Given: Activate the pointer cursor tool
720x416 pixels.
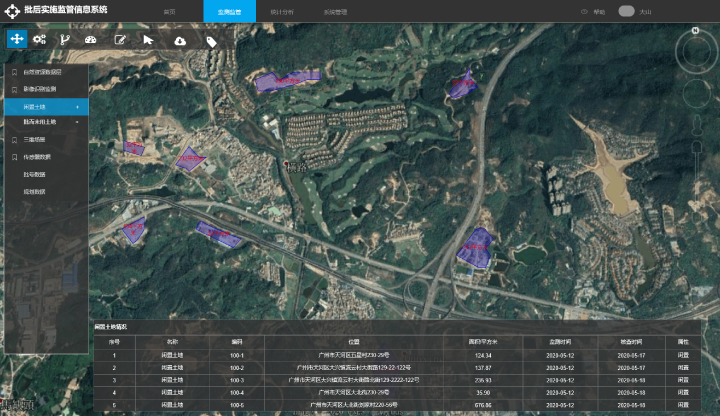Looking at the screenshot, I should 148,39.
